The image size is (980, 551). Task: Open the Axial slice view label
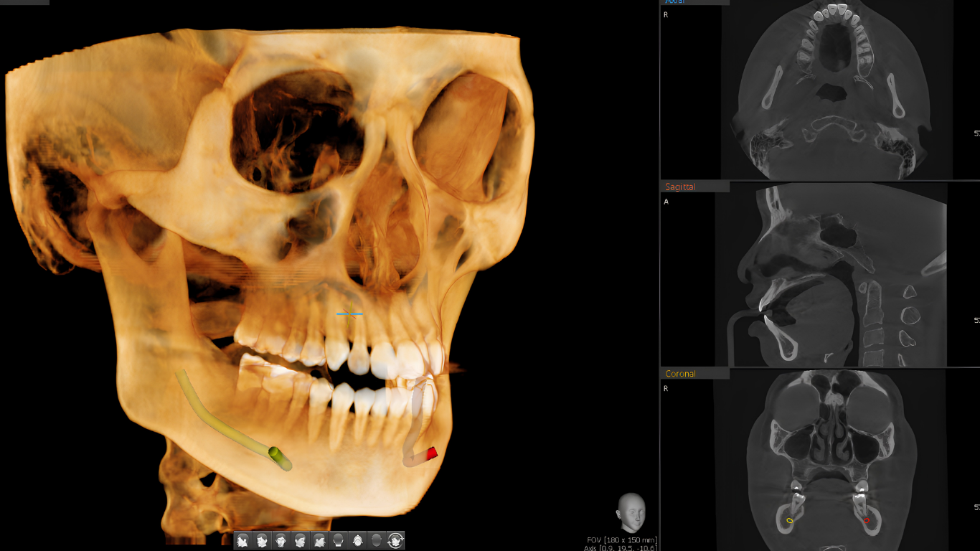coord(675,1)
